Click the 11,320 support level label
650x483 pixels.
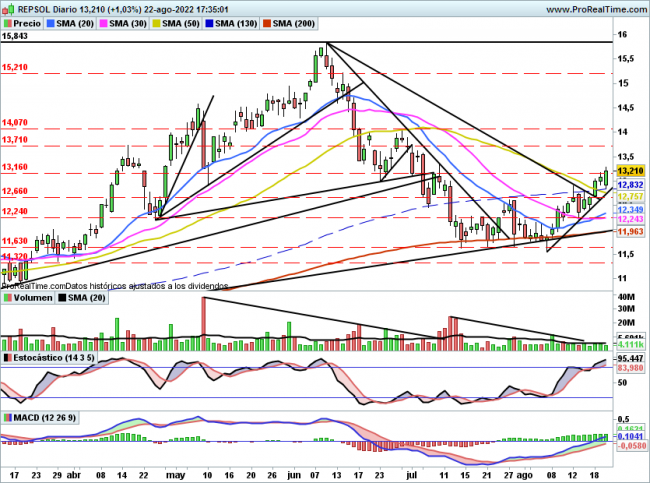click(x=15, y=257)
